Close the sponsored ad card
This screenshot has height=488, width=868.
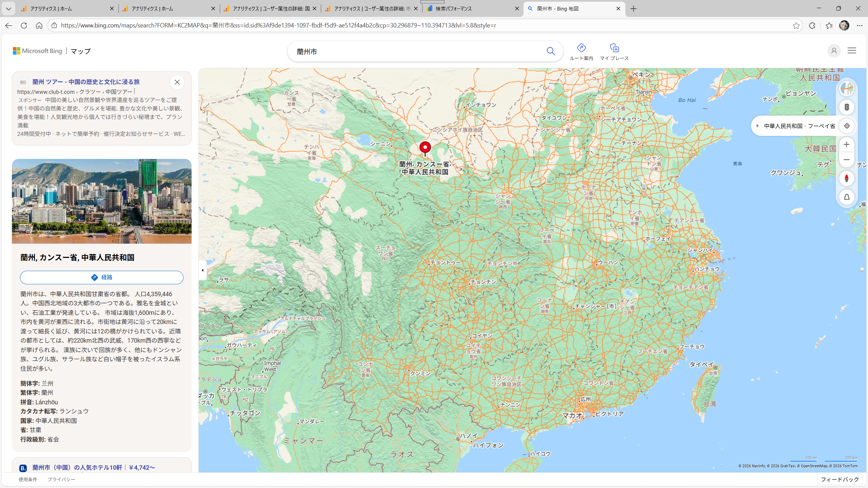177,82
